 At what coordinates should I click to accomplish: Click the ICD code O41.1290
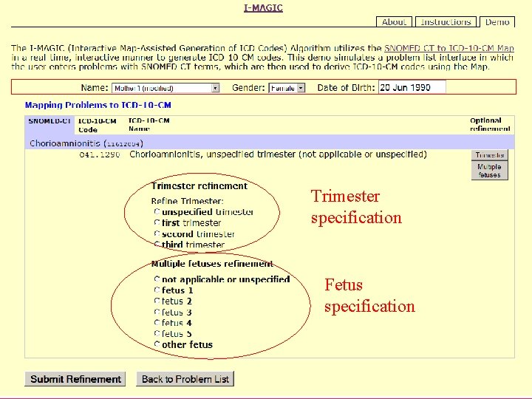100,154
